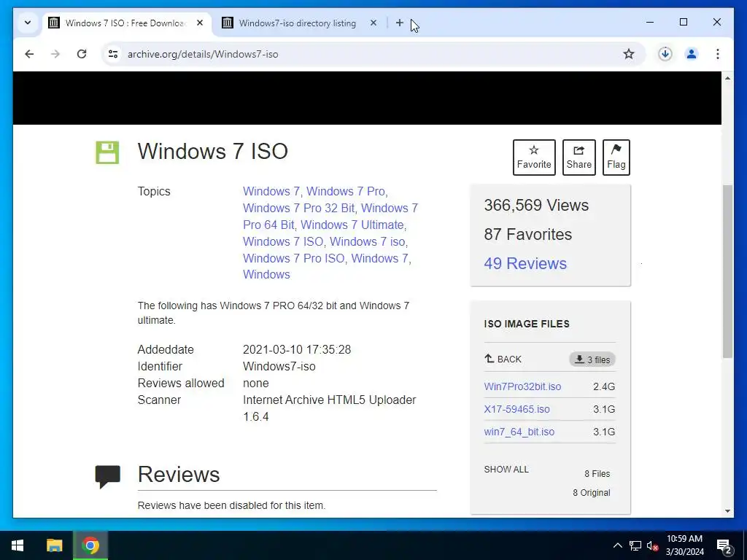Image resolution: width=747 pixels, height=560 pixels.
Task: Click Addeddate value 2021-03-10 17:35:28
Action: (297, 349)
